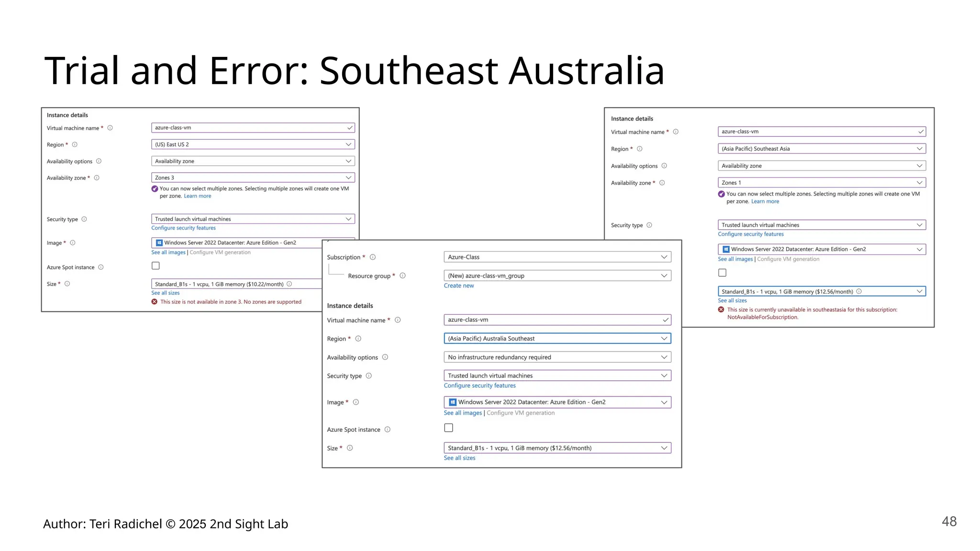Open Security type dropdown in Australia Southeast panel
This screenshot has height=551, width=980.
[557, 375]
